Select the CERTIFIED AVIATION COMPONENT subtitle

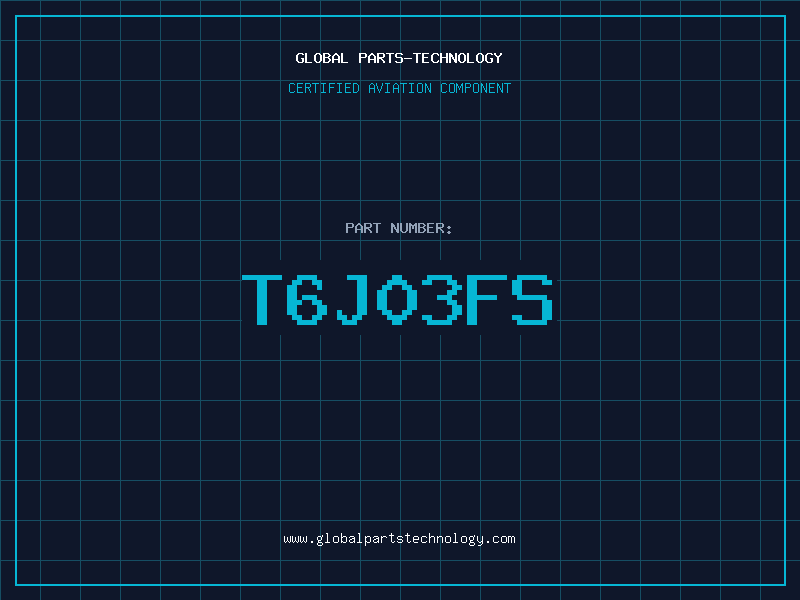399,88
